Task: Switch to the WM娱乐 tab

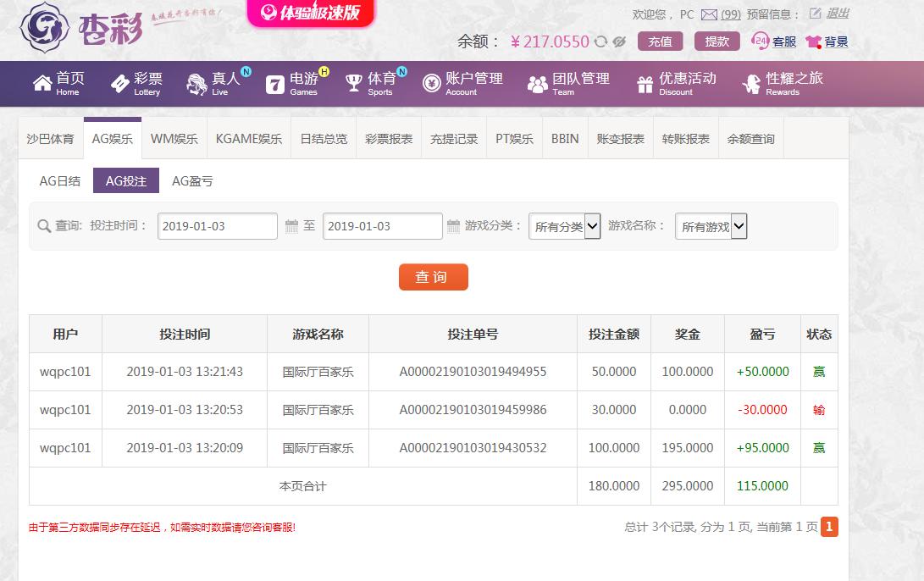Action: (174, 139)
